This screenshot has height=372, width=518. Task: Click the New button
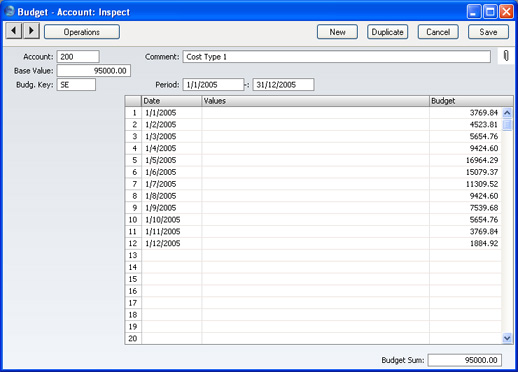point(337,32)
